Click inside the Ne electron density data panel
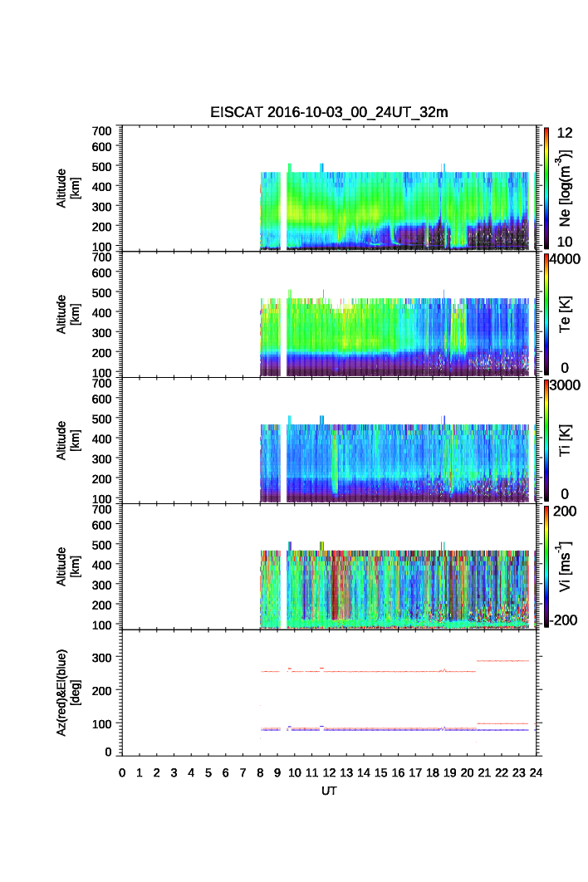This screenshot has height=882, width=588. coord(329,189)
